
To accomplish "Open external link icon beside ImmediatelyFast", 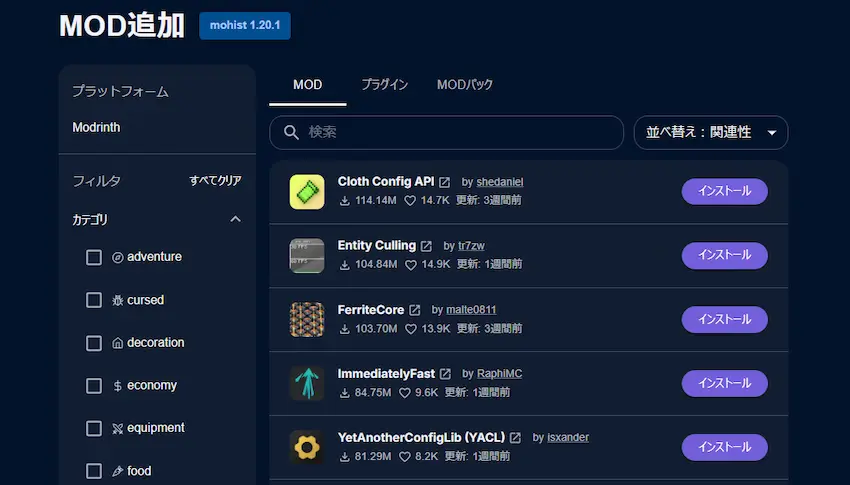I will 446,374.
